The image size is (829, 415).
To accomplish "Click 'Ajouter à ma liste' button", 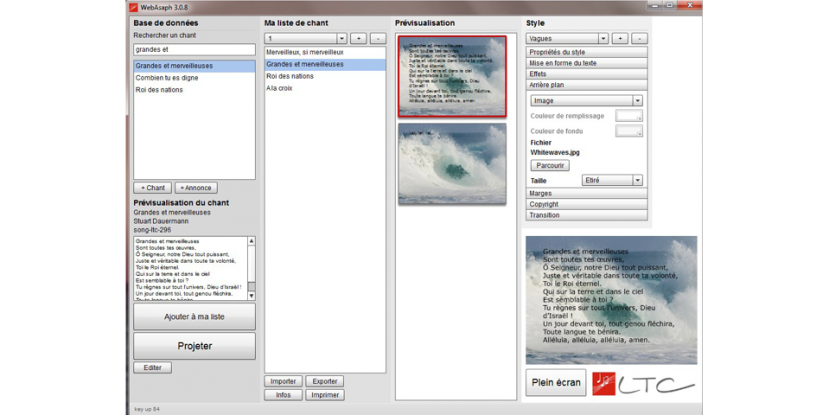I will (x=194, y=317).
